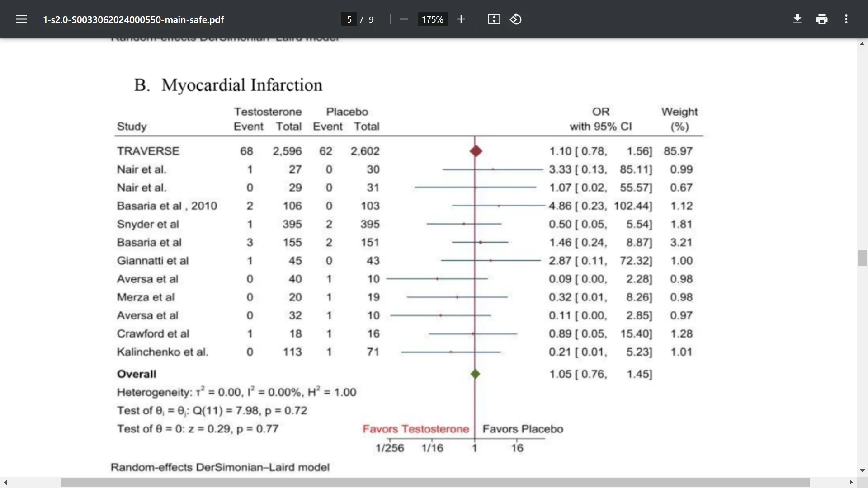This screenshot has height=488, width=868.
Task: Click the '1/16' axis label
Action: (x=432, y=448)
